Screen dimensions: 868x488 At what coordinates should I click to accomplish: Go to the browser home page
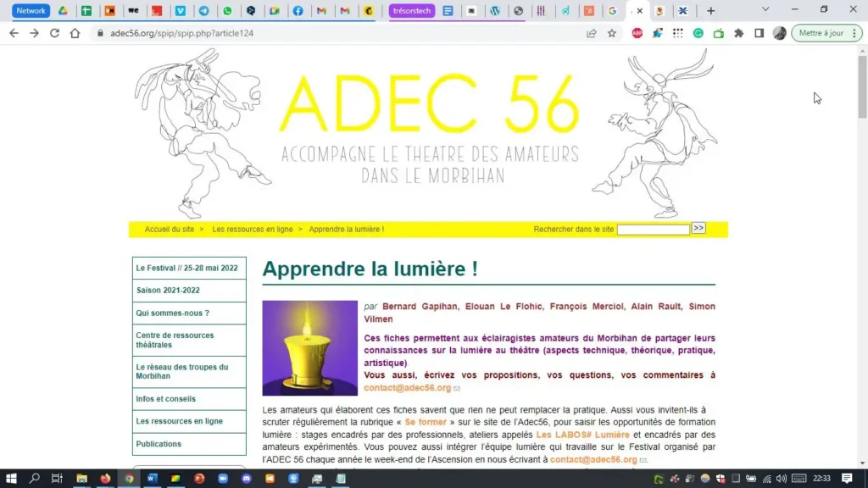75,33
